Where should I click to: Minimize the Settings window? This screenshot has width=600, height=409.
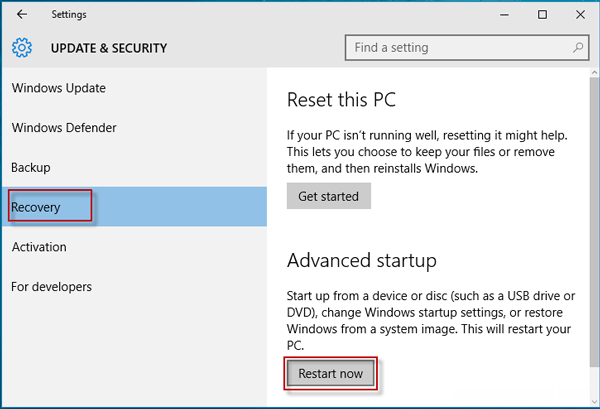tap(504, 15)
